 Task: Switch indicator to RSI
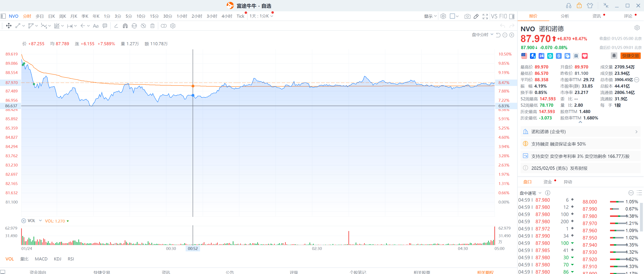(x=71, y=259)
